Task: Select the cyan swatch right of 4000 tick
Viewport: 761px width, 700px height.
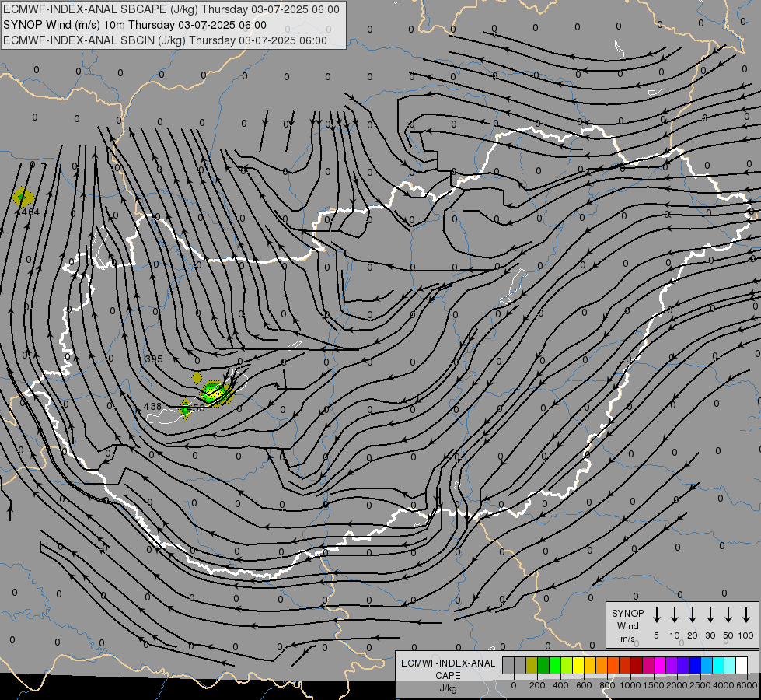Action: coord(730,665)
